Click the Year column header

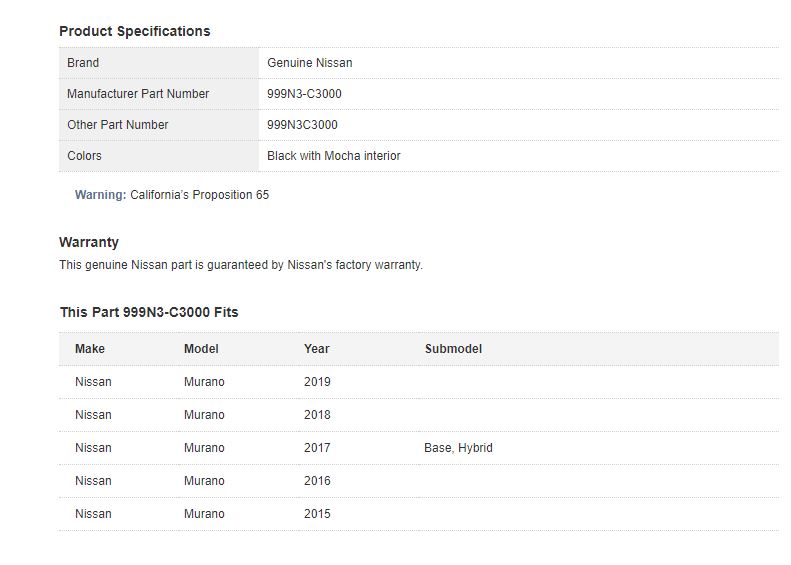(x=316, y=349)
